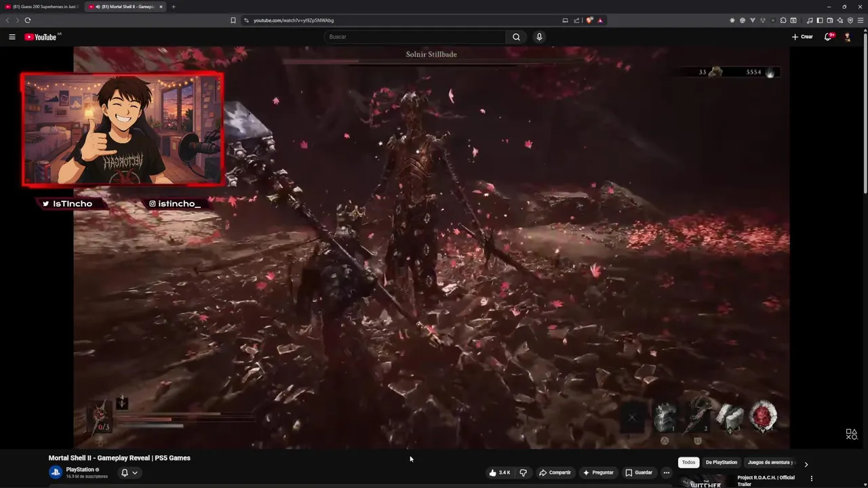Close the Mortal Shell II tab

tap(161, 7)
